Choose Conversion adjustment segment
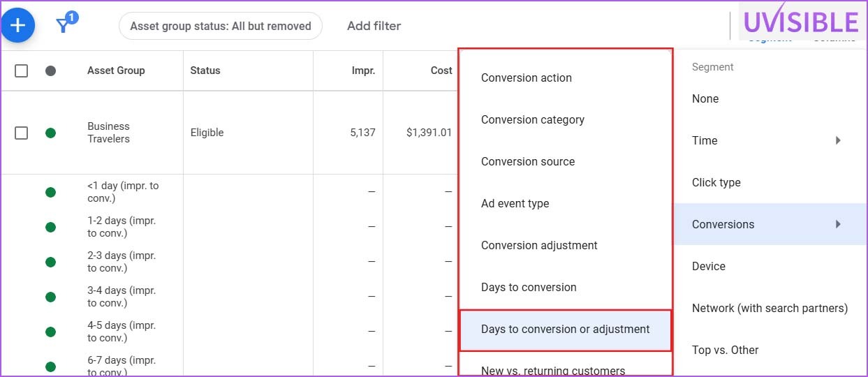Screen dimensions: 868x377 pos(539,245)
